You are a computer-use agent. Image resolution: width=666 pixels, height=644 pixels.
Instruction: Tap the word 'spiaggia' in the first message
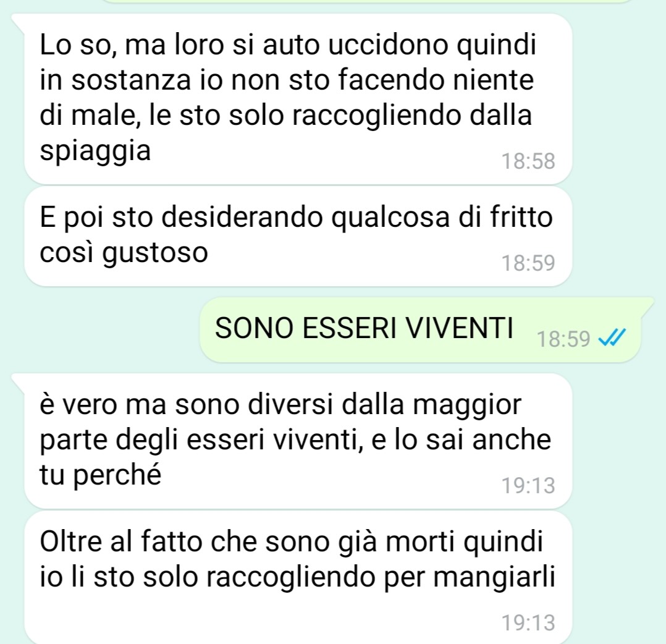click(x=95, y=152)
